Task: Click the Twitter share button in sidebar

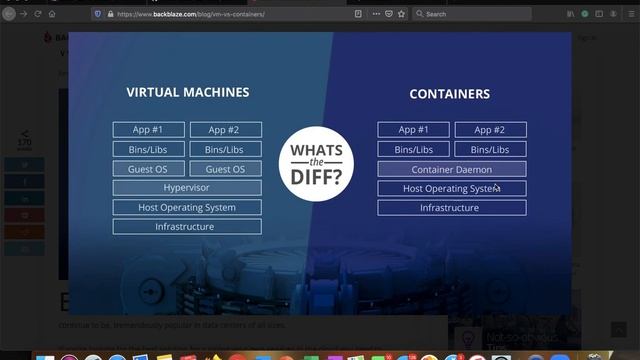Action: click(24, 165)
